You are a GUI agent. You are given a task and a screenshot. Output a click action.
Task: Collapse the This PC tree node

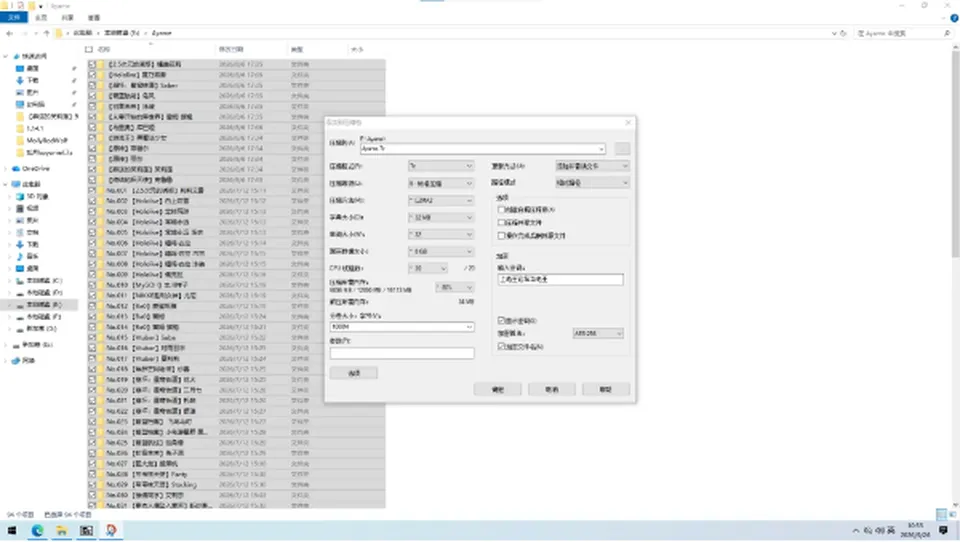6,184
